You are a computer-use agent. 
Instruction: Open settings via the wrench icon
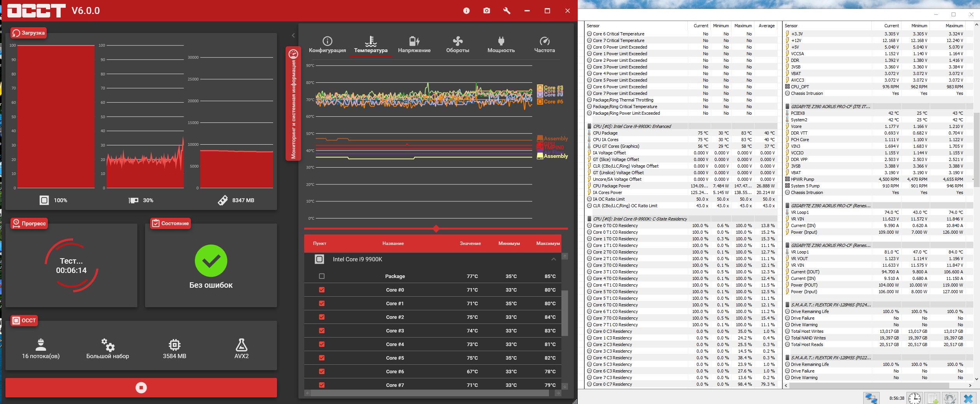pos(507,11)
